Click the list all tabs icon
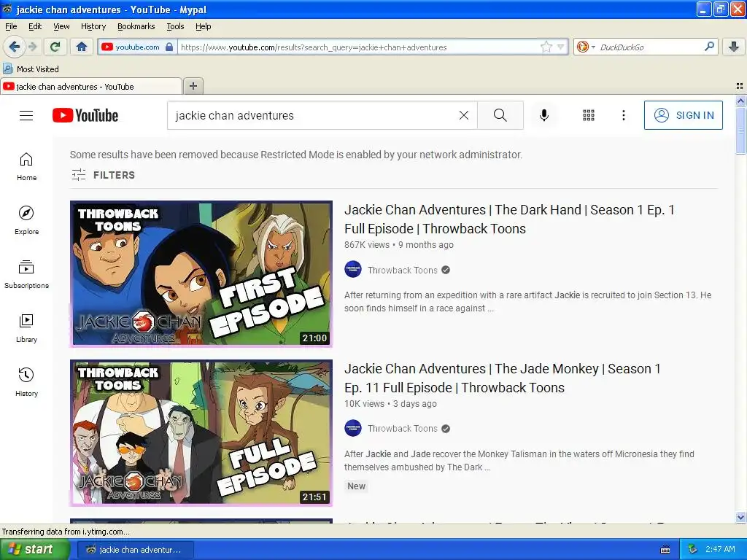747x560 pixels. click(x=740, y=86)
